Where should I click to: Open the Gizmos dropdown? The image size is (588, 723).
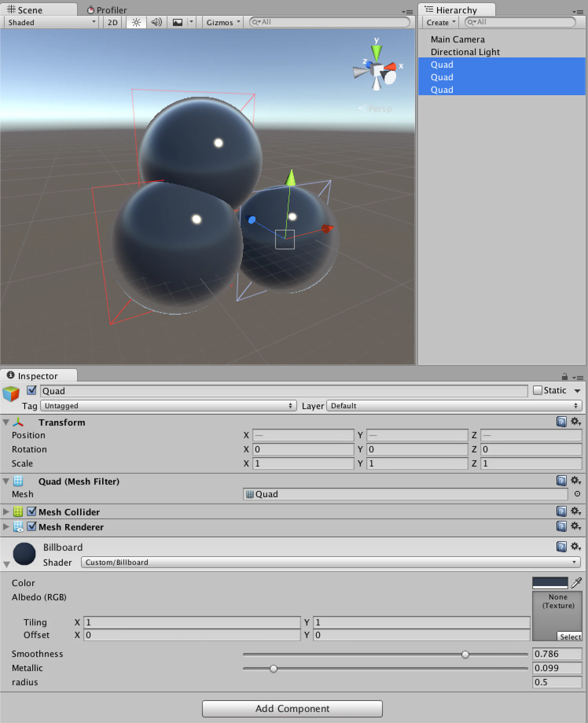(223, 22)
